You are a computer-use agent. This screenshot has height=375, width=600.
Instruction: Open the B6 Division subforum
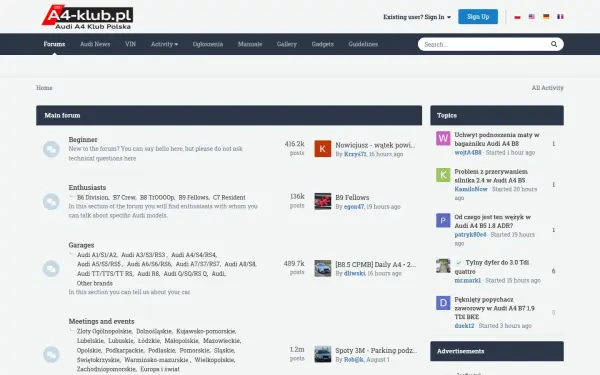point(93,197)
